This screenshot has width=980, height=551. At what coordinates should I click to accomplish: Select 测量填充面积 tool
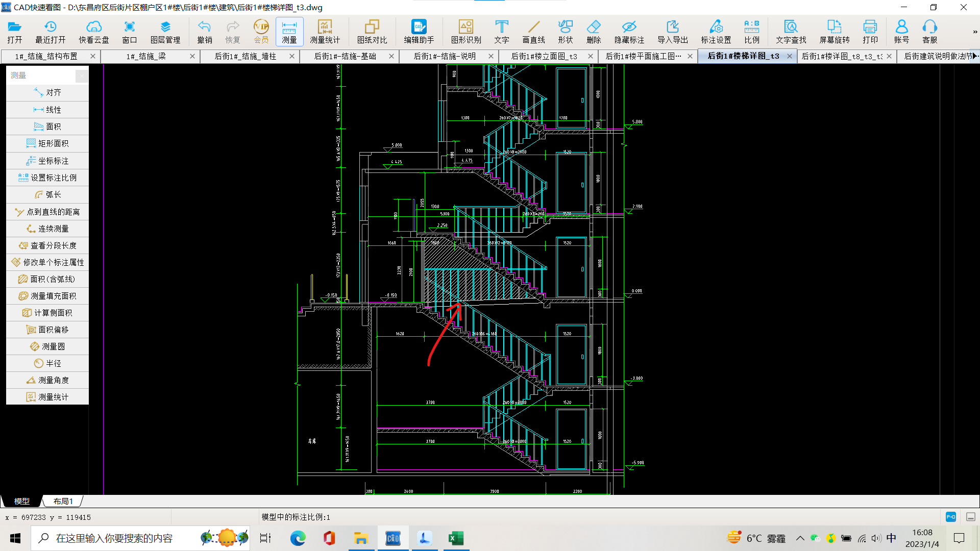pyautogui.click(x=47, y=296)
